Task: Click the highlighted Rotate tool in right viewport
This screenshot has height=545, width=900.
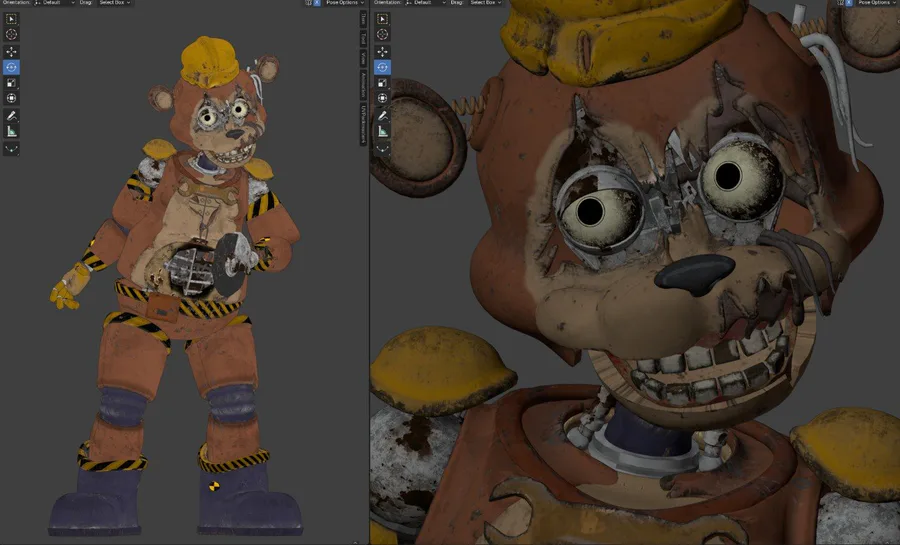Action: point(382,67)
